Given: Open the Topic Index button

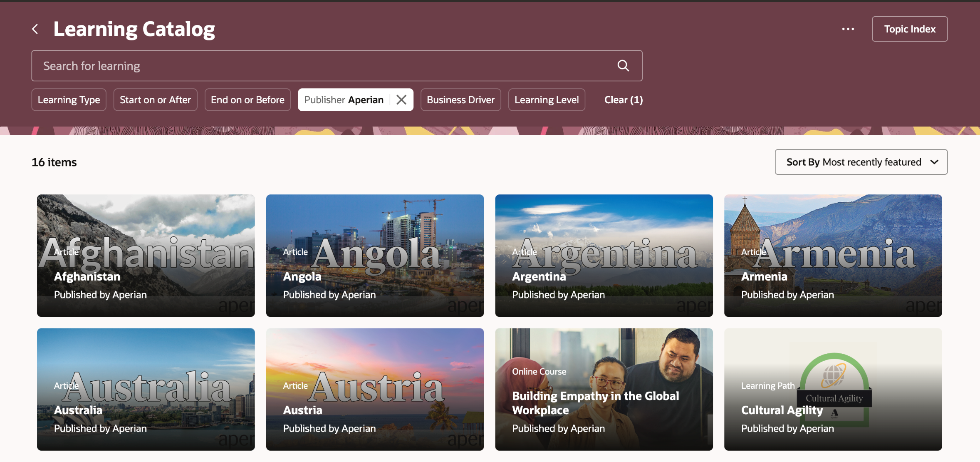Looking at the screenshot, I should [x=909, y=29].
